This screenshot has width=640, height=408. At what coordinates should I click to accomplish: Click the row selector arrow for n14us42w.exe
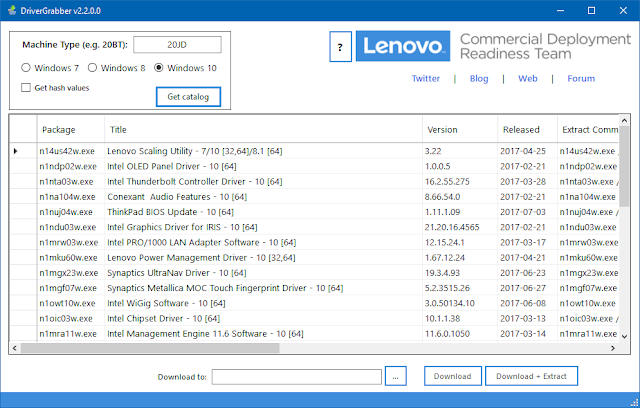pyautogui.click(x=16, y=151)
